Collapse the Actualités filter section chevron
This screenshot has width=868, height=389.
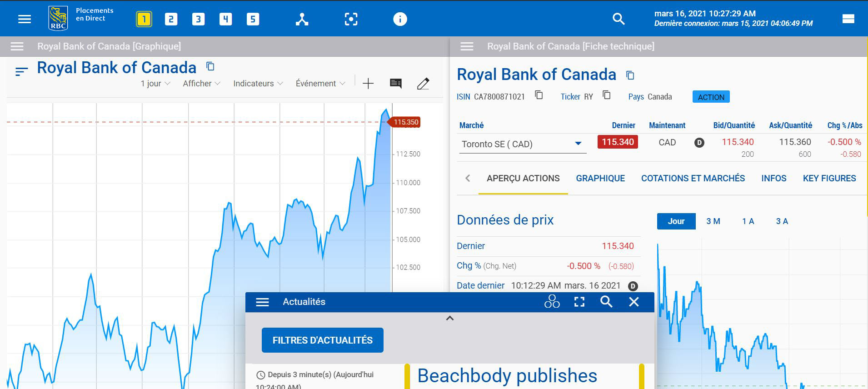click(450, 318)
